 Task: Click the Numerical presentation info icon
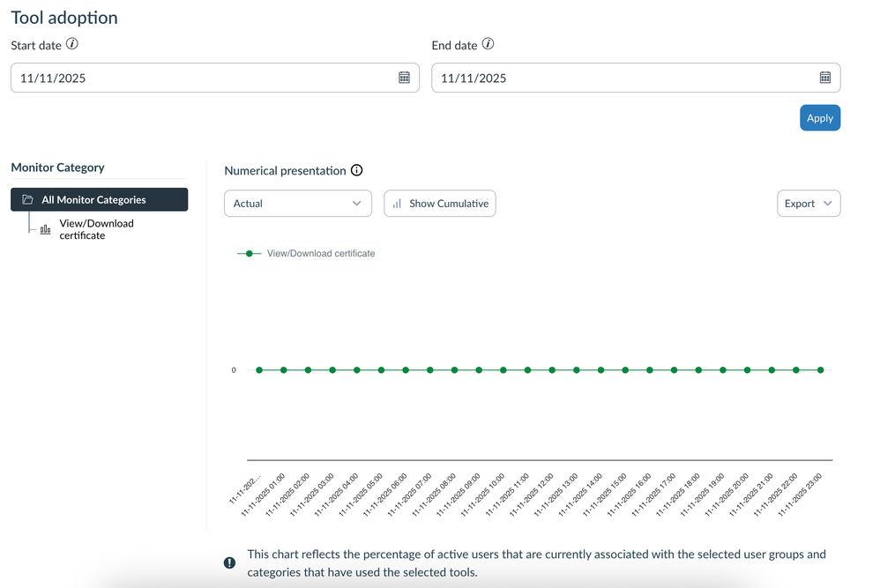coord(357,171)
